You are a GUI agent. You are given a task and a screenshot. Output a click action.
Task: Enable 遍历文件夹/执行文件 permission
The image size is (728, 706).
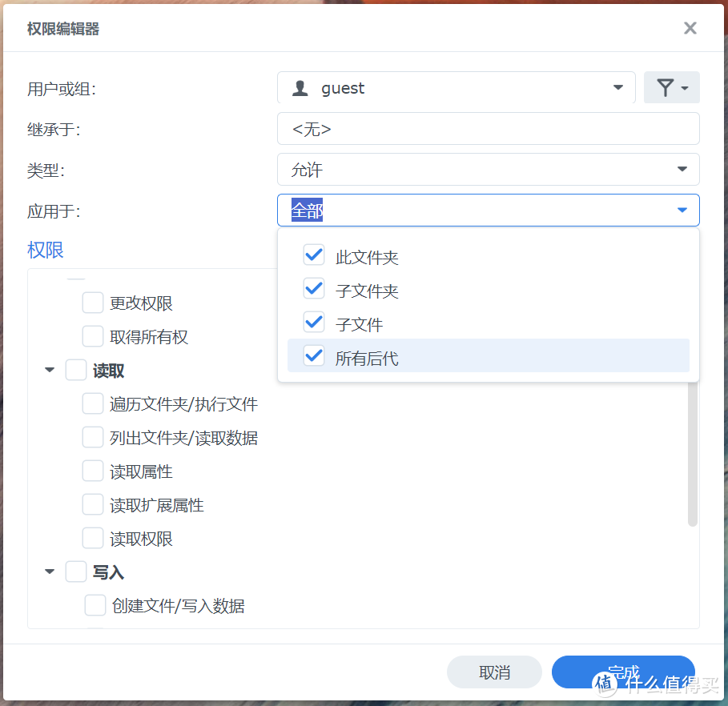tap(92, 403)
